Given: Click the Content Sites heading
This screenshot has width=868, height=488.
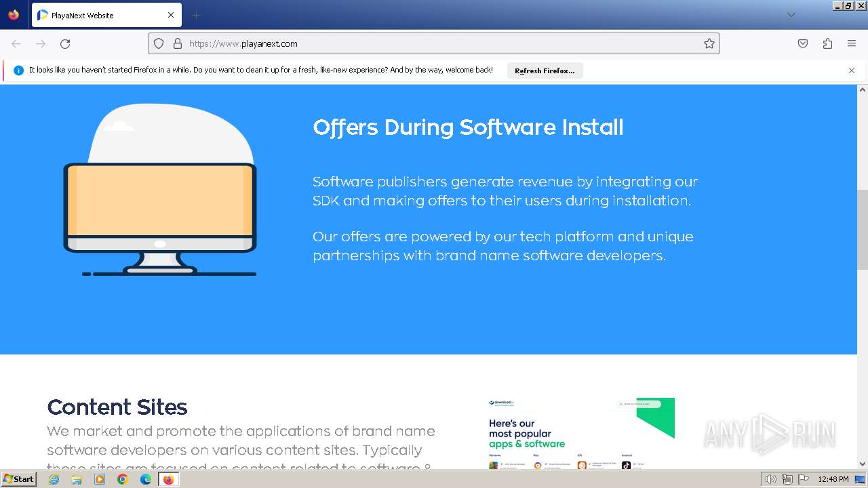Looking at the screenshot, I should tap(117, 407).
